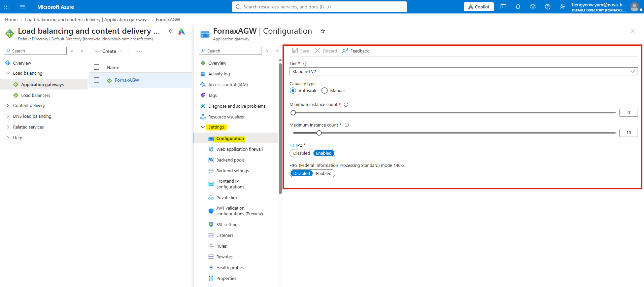Open portal settings gear
The width and height of the screenshot is (644, 287).
point(533,7)
